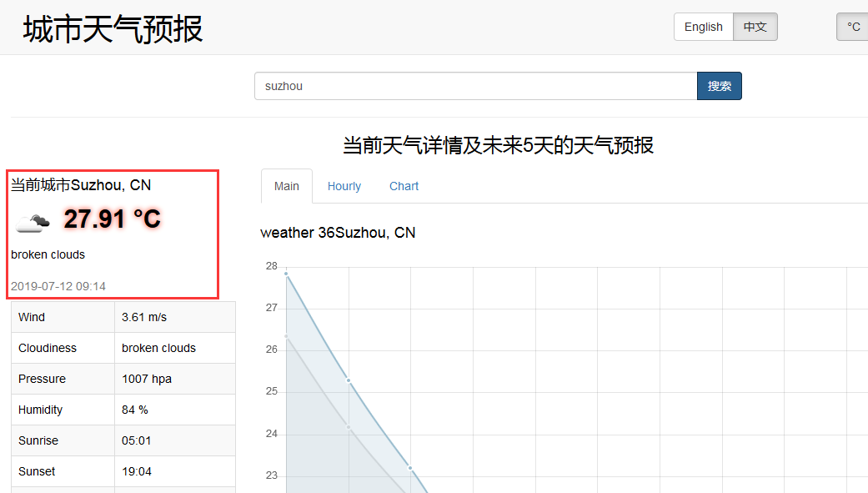868x493 pixels.
Task: Select the Wind row label
Action: click(32, 317)
